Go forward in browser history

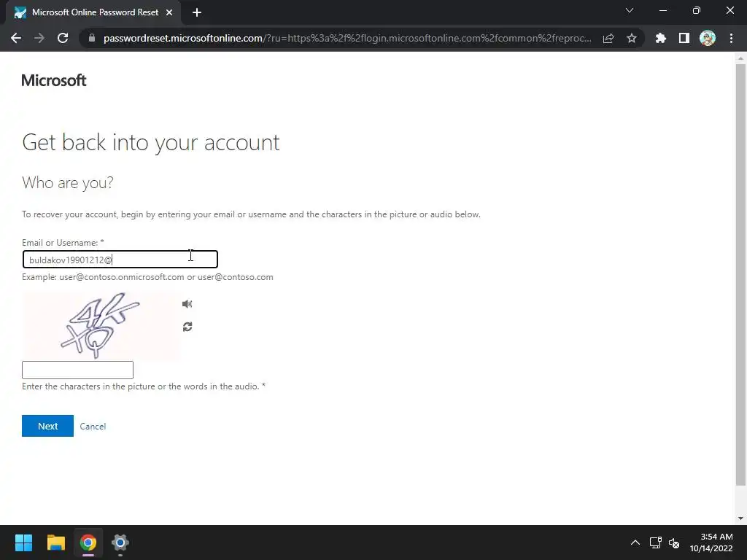[x=39, y=38]
